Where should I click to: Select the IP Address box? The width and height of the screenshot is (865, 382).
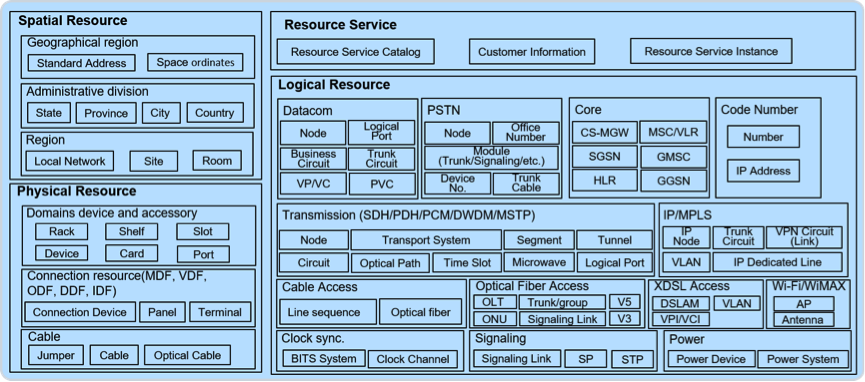(763, 171)
